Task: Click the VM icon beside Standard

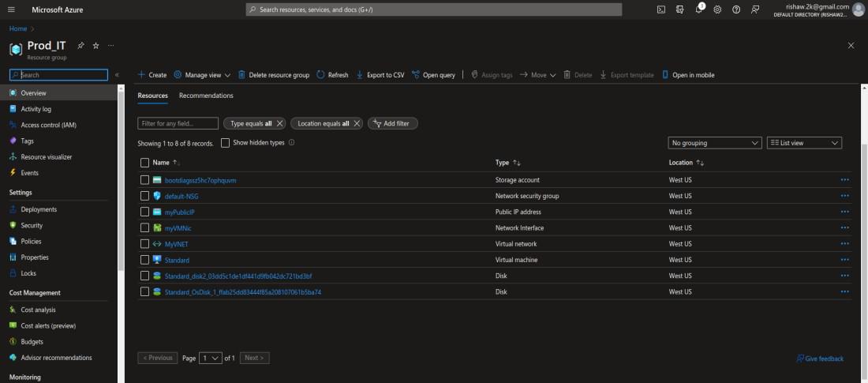Action: 157,260
